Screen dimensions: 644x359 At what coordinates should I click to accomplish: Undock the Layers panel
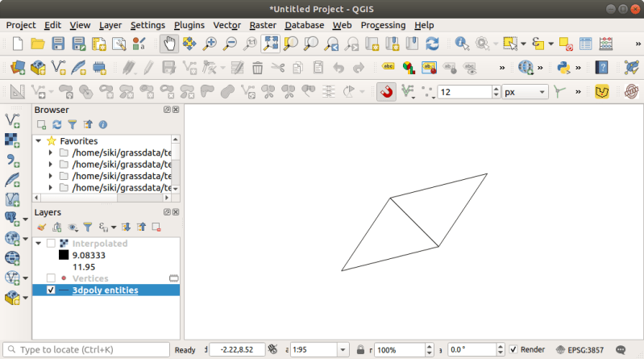(167, 212)
